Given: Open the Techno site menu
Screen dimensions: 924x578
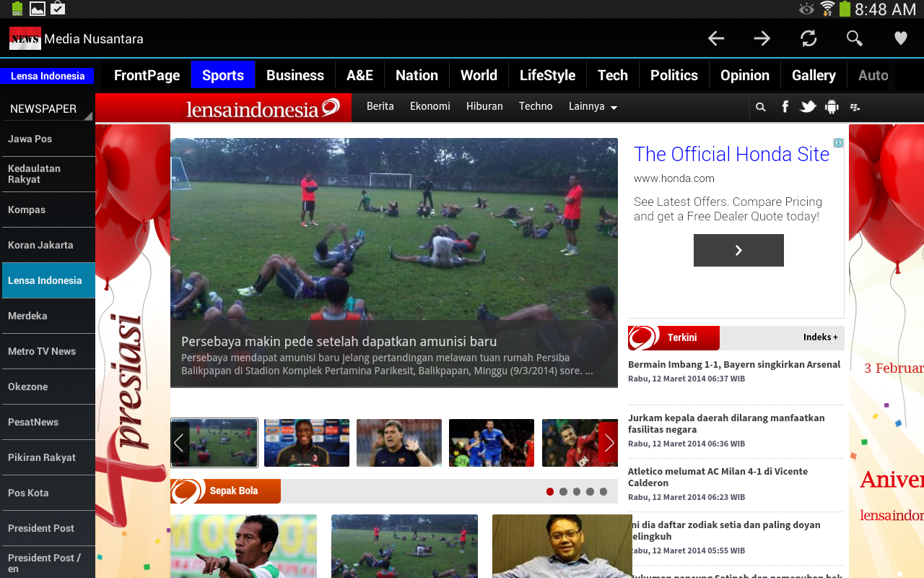Looking at the screenshot, I should coord(536,106).
